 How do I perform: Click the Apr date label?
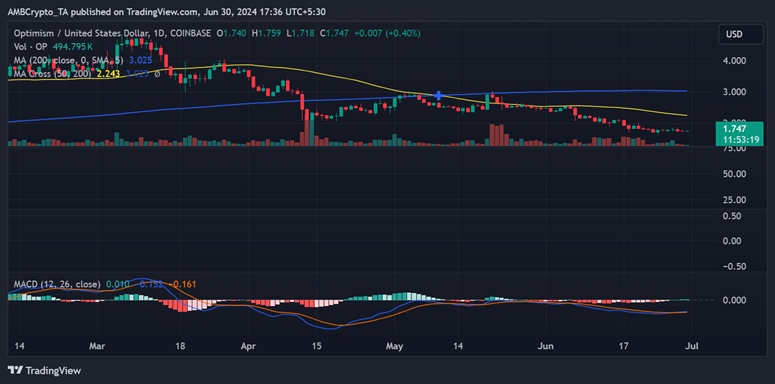[x=249, y=346]
